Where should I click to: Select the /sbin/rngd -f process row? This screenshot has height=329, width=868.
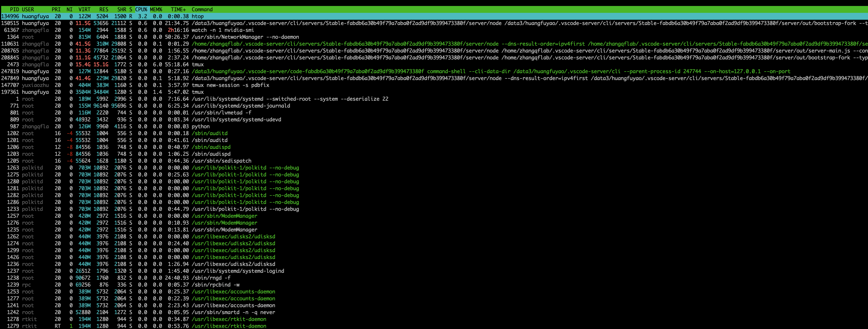pos(211,278)
